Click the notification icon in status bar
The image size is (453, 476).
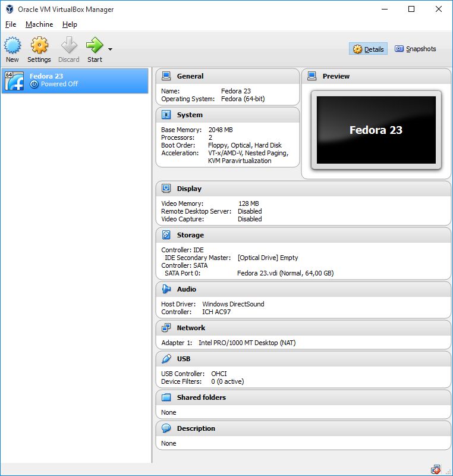pos(436,469)
